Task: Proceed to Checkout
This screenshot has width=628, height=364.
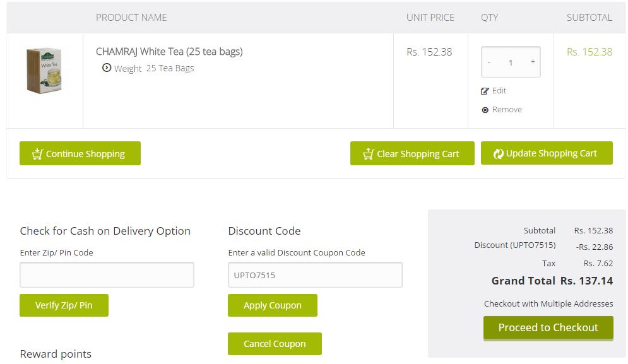Action: 548,327
